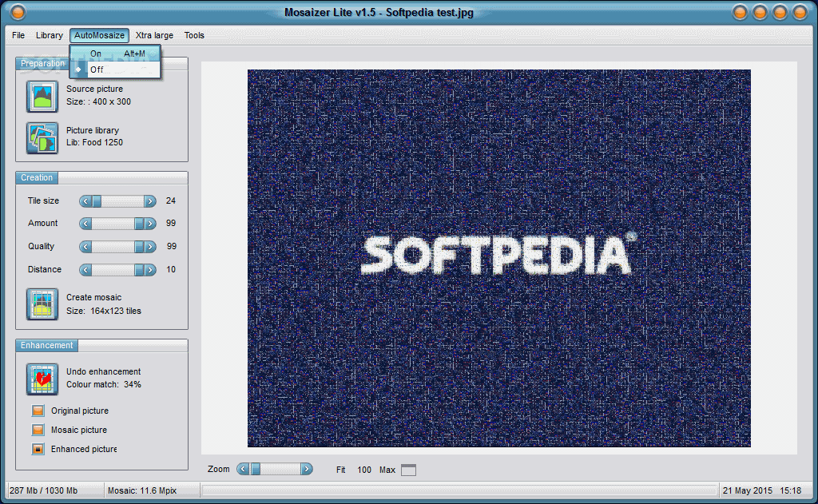The width and height of the screenshot is (818, 504).
Task: Click the Size: 400 x 300 text
Action: [98, 101]
